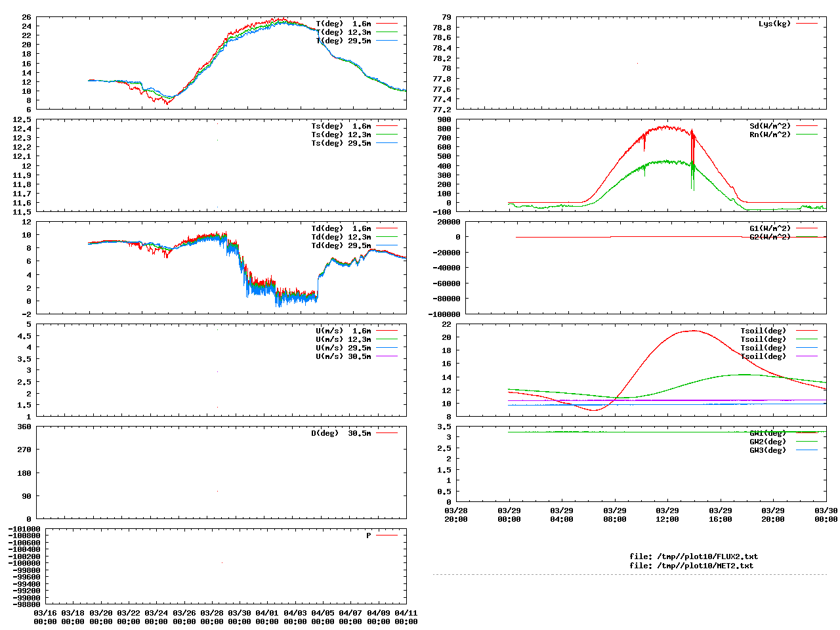Click the magenta line sample beside U(m/s) 30.5m
The width and height of the screenshot is (840, 630).
point(387,356)
